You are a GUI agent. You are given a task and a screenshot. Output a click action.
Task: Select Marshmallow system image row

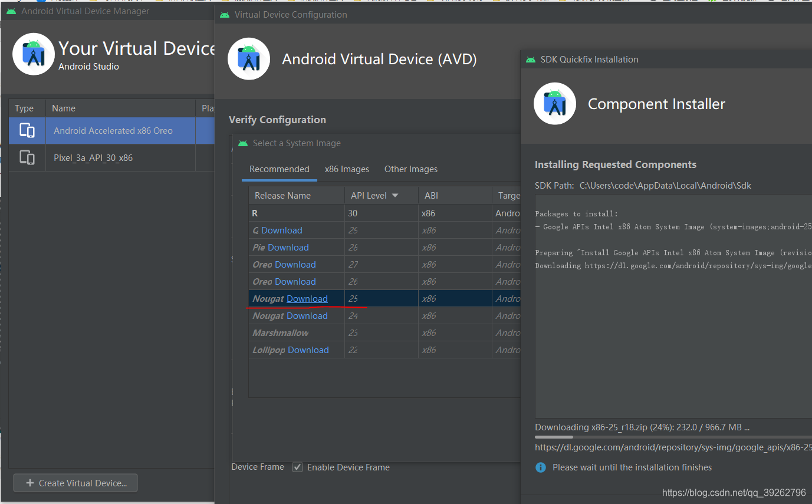pos(384,333)
